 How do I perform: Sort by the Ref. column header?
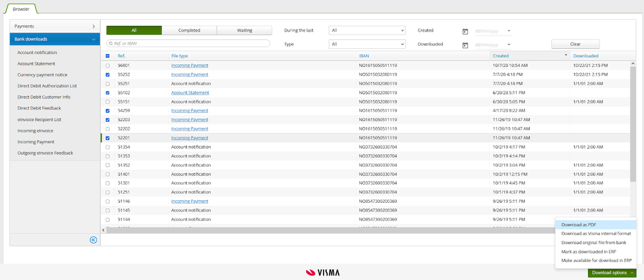(x=122, y=56)
